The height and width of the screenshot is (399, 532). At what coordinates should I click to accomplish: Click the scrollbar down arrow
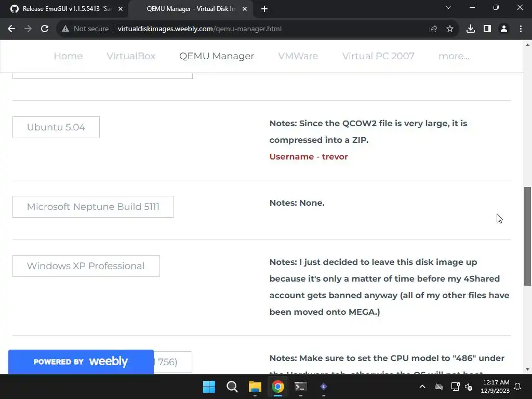click(x=527, y=369)
